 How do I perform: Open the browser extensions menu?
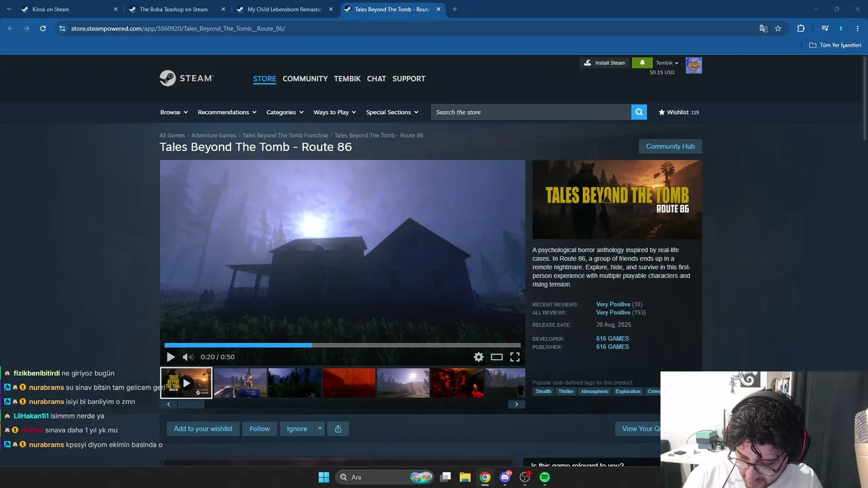point(801,28)
